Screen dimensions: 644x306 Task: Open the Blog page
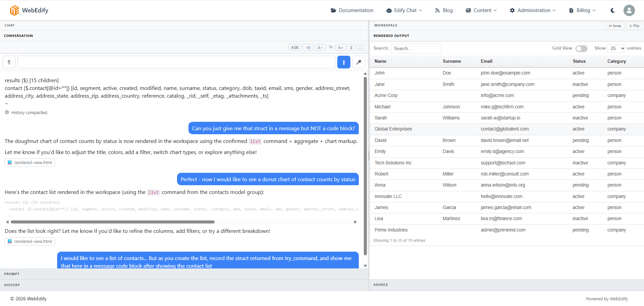click(444, 10)
